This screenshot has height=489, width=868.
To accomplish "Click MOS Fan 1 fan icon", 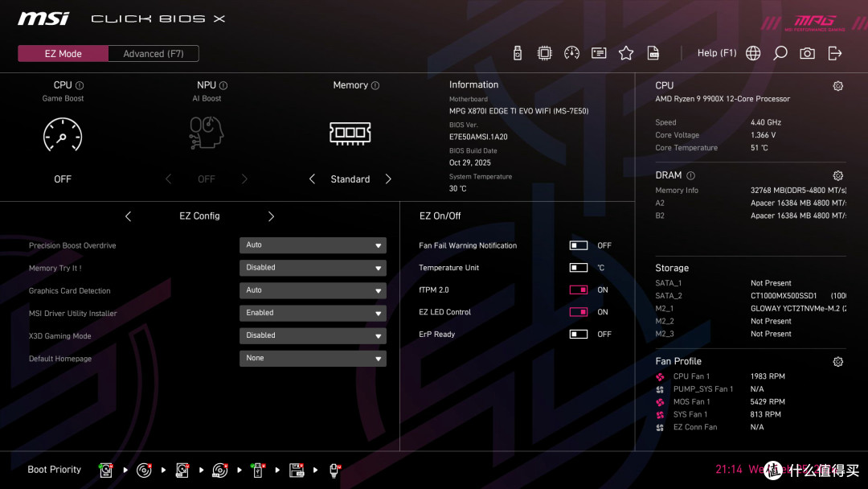I will tap(660, 402).
